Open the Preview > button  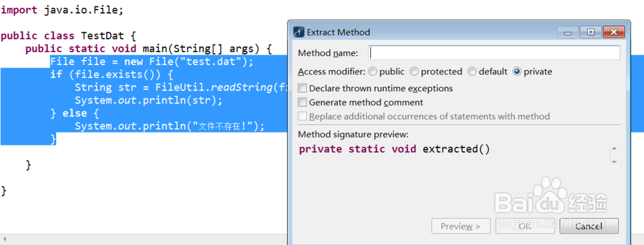(x=461, y=226)
